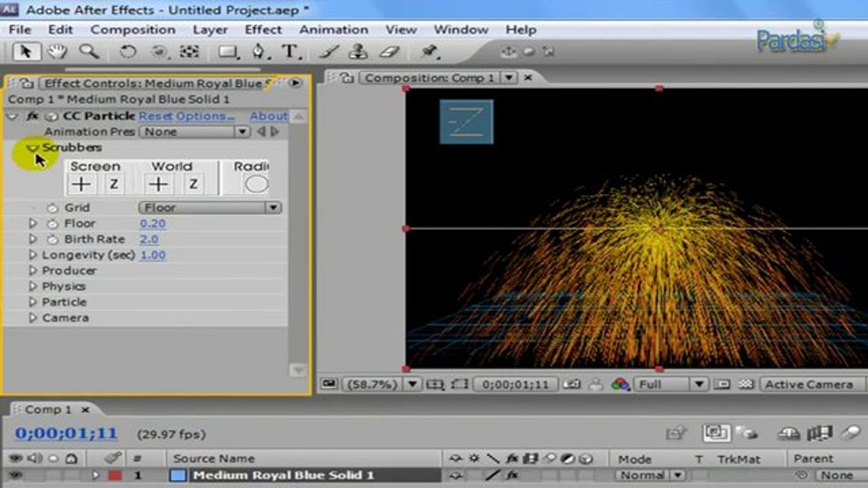Screen dimensions: 868x488
Task: Toggle the Grid stopwatch
Action: pyautogui.click(x=52, y=208)
